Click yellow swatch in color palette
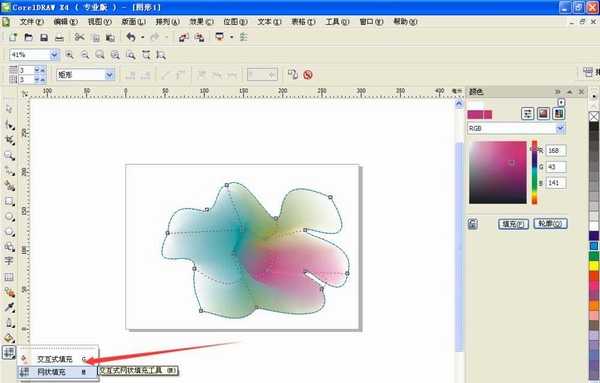Image resolution: width=600 pixels, height=383 pixels. pos(594,266)
